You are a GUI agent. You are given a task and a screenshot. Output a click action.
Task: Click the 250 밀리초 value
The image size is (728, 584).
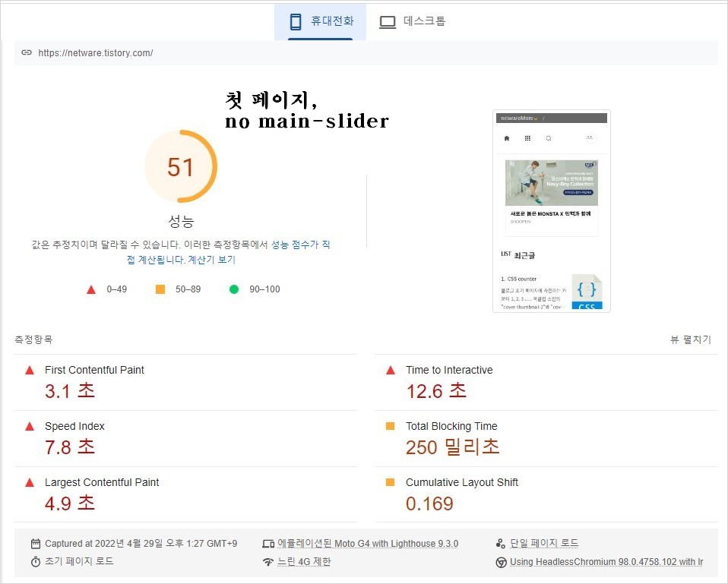point(453,447)
